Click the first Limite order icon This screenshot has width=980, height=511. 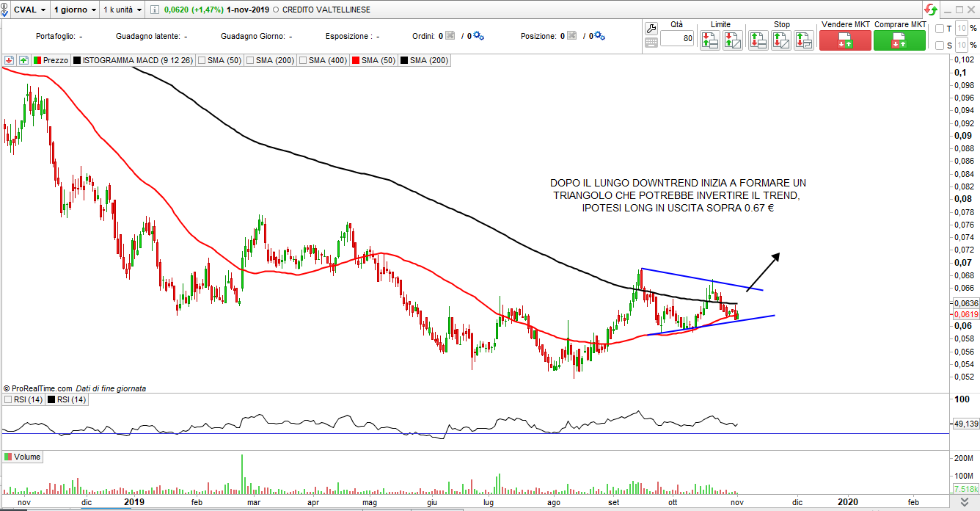click(x=709, y=40)
